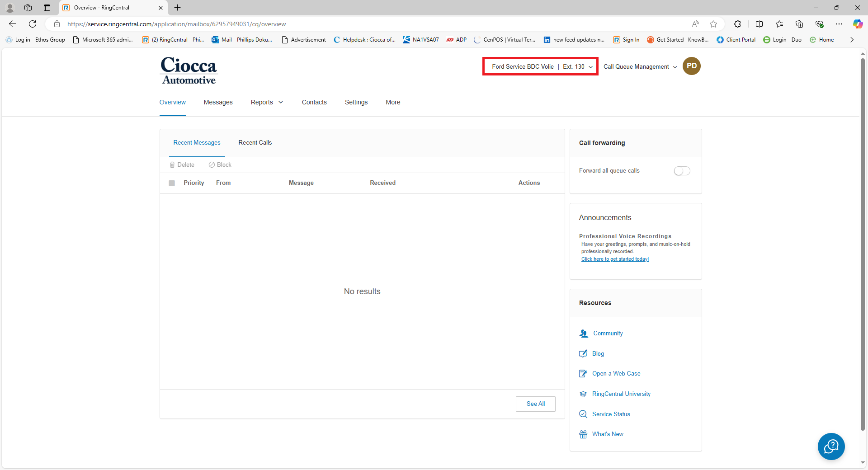The width and height of the screenshot is (868, 470).
Task: Click the From column header
Action: point(223,183)
